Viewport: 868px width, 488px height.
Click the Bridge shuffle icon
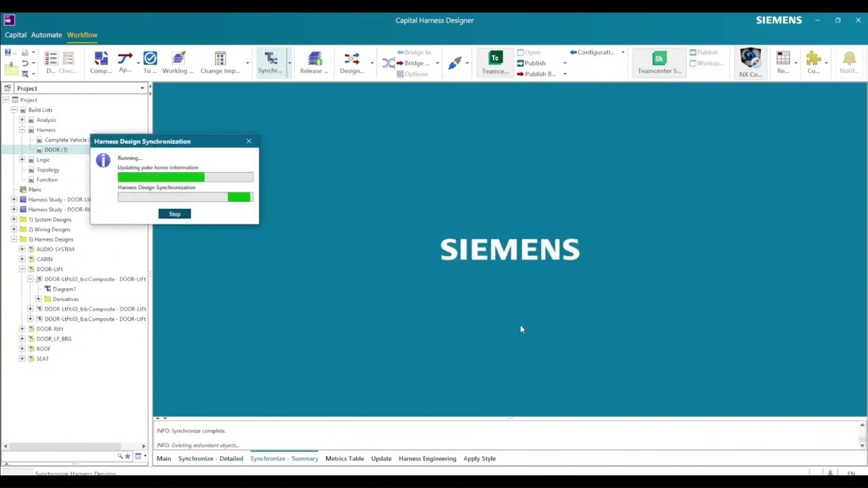click(x=388, y=63)
